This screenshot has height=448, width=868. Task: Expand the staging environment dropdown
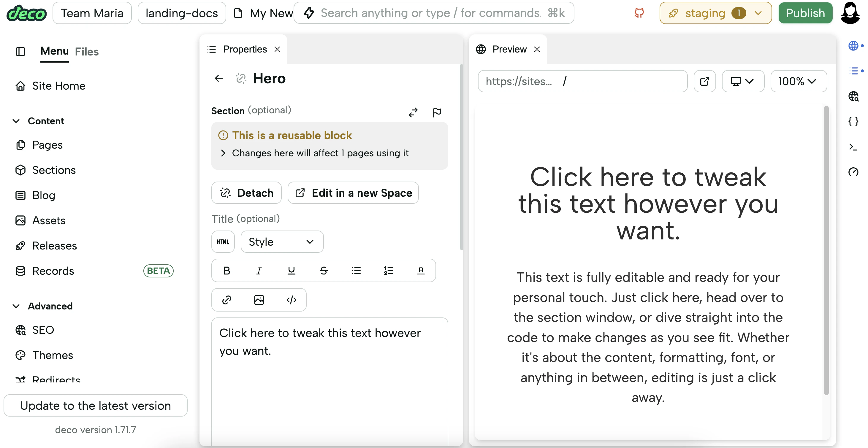click(758, 13)
